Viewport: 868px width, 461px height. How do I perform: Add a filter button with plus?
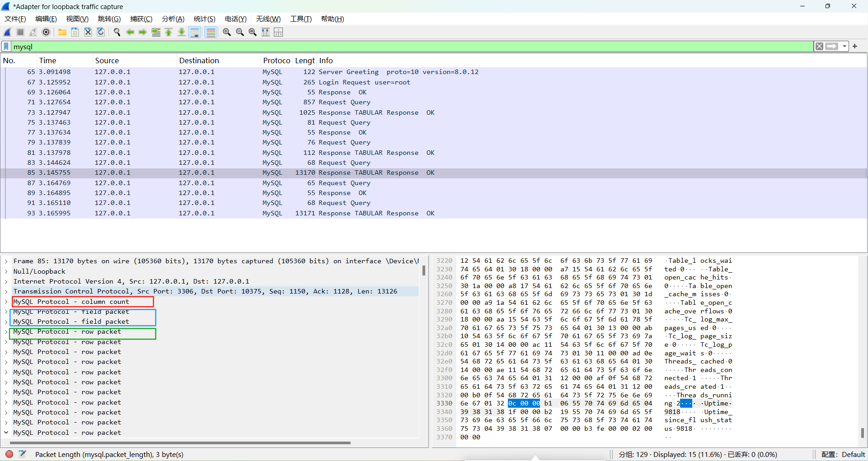tap(855, 46)
